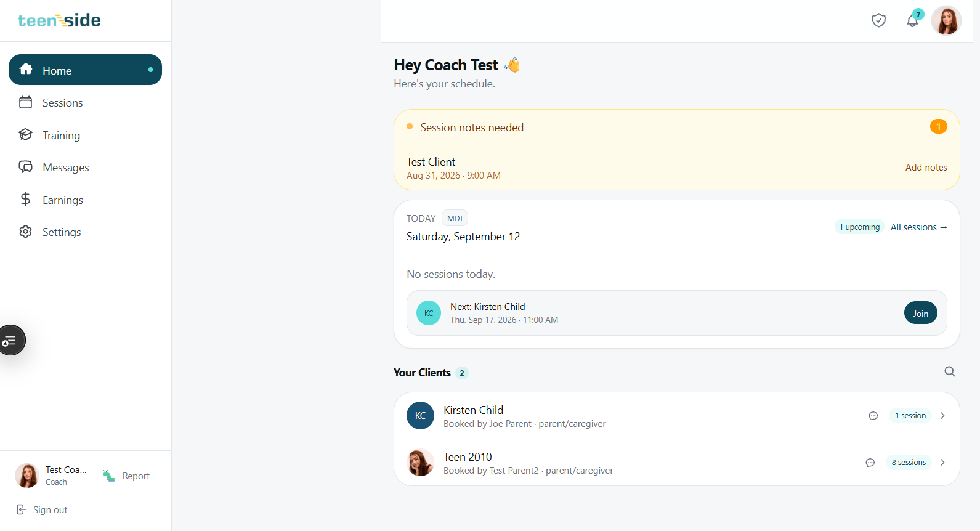Click the orange notes count badge
Image resolution: width=980 pixels, height=531 pixels.
click(x=939, y=127)
